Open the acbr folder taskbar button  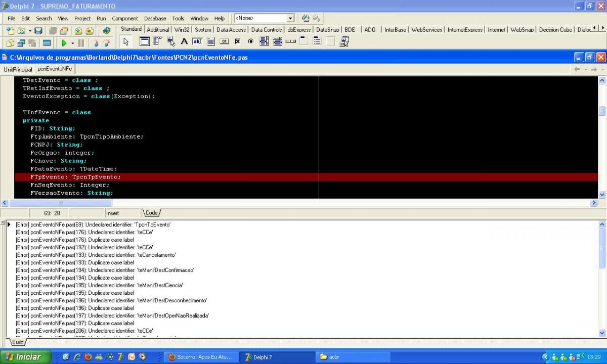[354, 357]
